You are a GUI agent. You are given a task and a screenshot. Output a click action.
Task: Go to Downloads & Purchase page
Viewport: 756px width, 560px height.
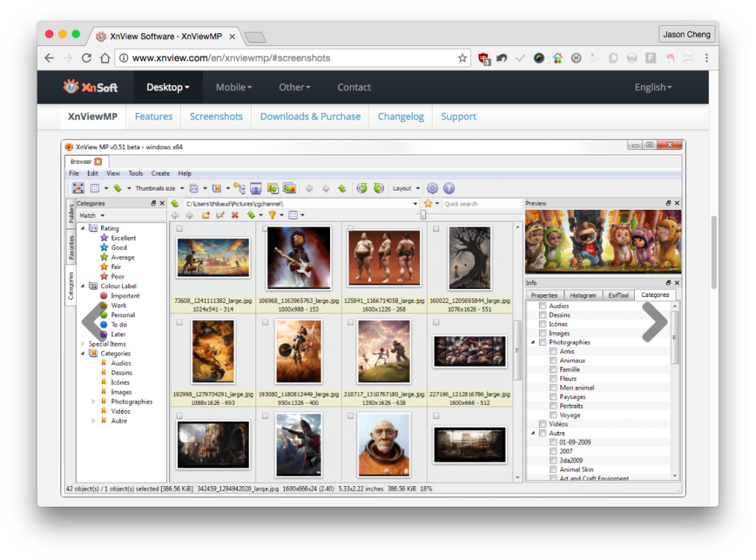pyautogui.click(x=311, y=117)
